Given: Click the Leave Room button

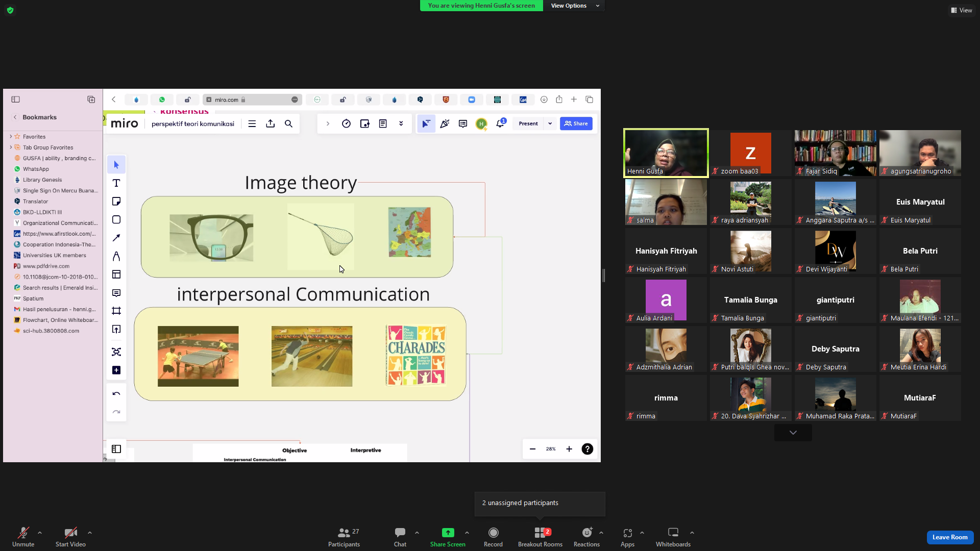Looking at the screenshot, I should [x=950, y=537].
